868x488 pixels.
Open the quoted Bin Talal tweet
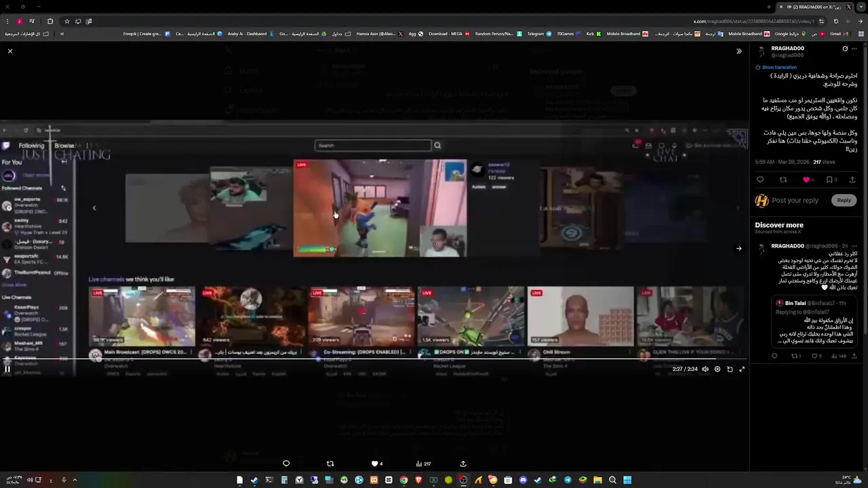coord(815,321)
